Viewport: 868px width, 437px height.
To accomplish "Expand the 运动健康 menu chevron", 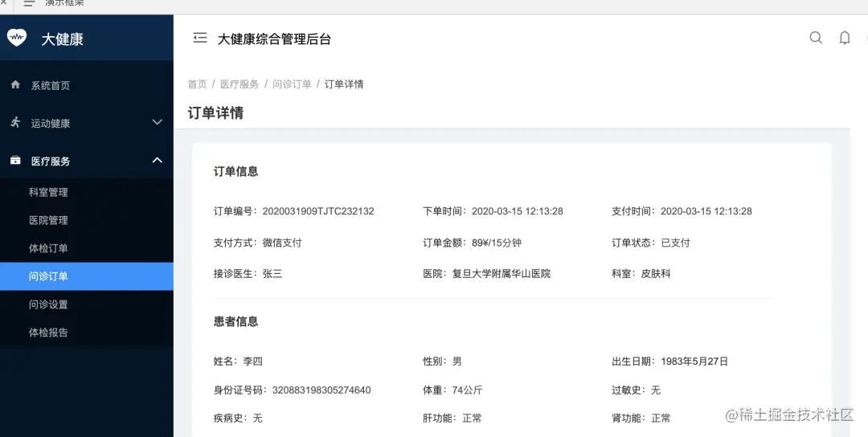I will [158, 122].
